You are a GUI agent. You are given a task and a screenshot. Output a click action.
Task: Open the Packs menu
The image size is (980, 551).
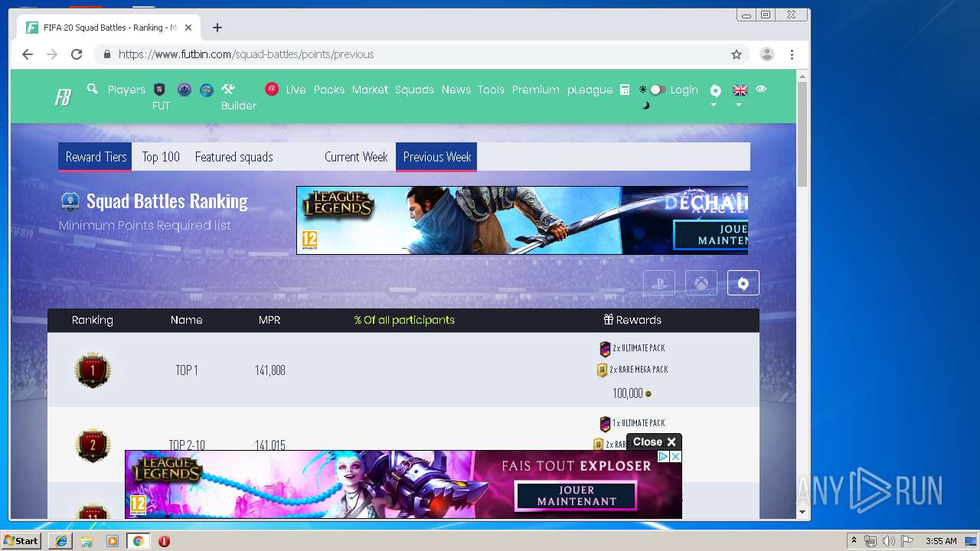tap(329, 90)
